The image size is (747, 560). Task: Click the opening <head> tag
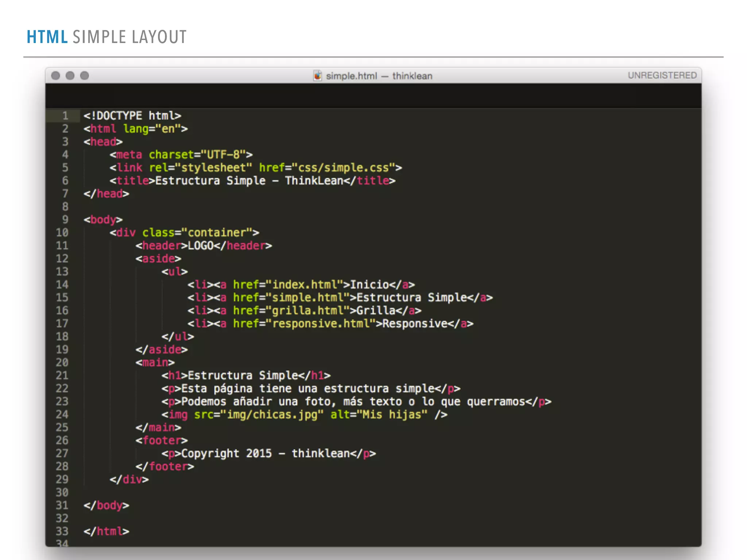click(103, 141)
